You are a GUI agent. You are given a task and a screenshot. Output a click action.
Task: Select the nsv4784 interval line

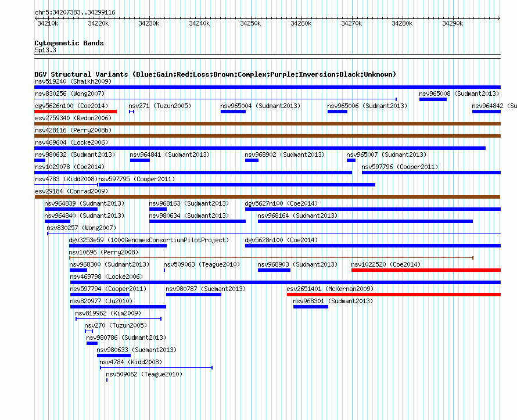[156, 368]
